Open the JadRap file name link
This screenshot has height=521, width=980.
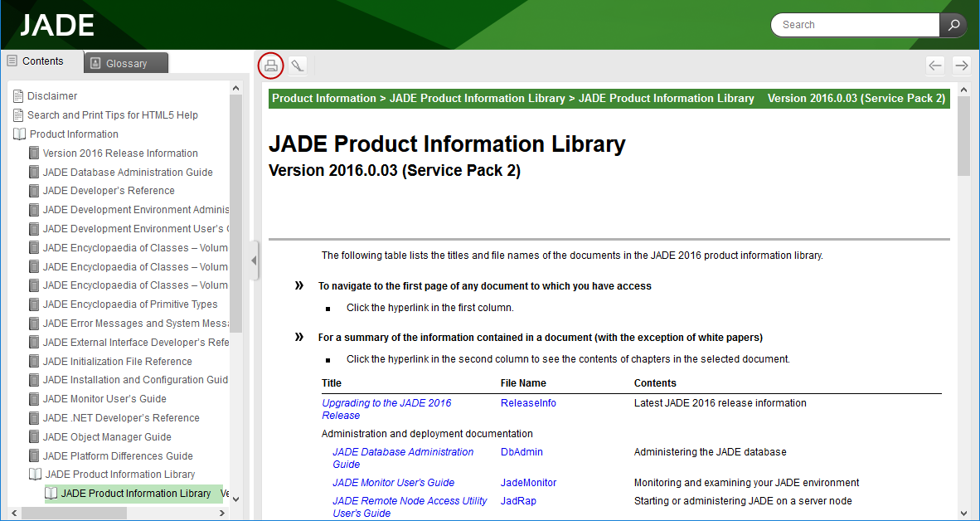point(518,501)
